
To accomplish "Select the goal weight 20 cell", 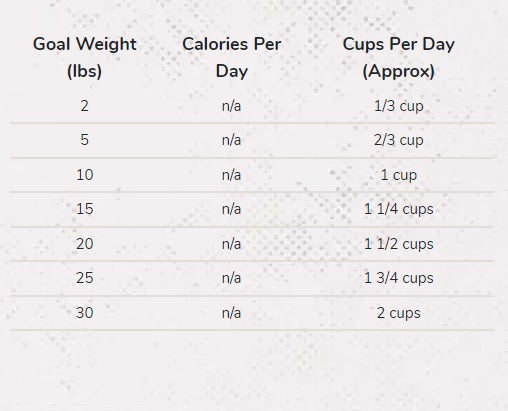I will tap(85, 244).
